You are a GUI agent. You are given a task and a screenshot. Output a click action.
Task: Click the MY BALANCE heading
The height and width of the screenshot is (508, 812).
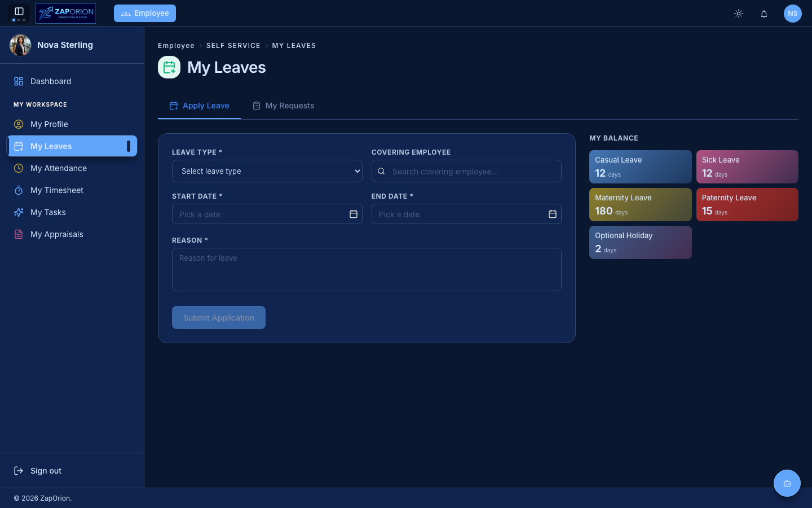tap(614, 138)
